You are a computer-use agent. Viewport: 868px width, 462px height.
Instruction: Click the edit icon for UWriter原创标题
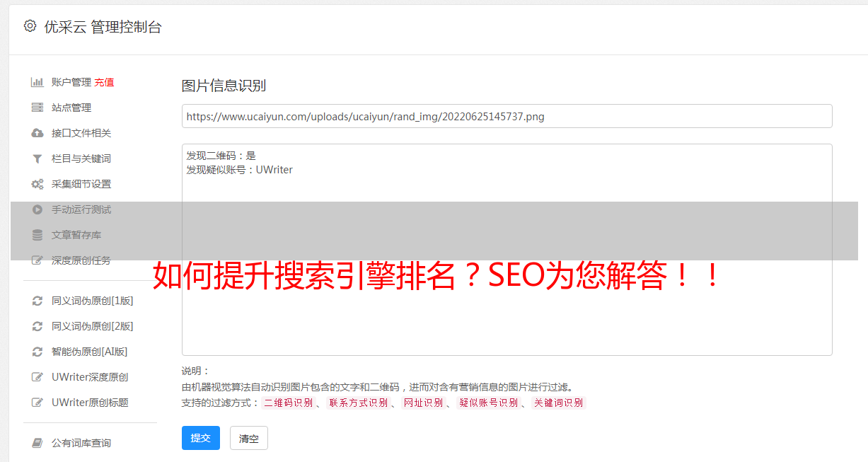click(x=37, y=403)
